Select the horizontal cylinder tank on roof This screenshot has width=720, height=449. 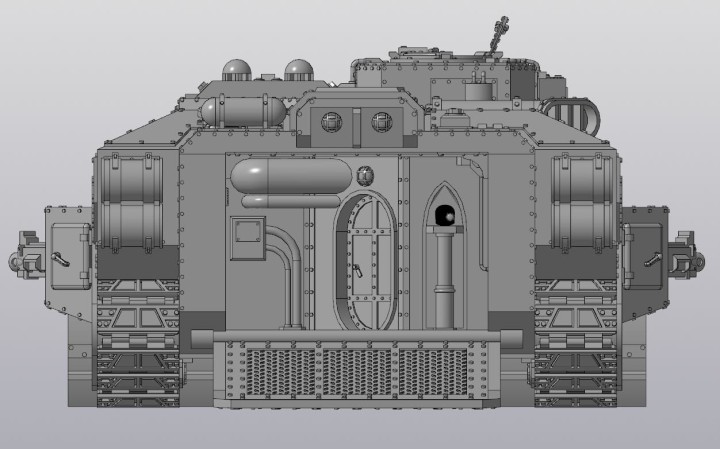(x=243, y=112)
